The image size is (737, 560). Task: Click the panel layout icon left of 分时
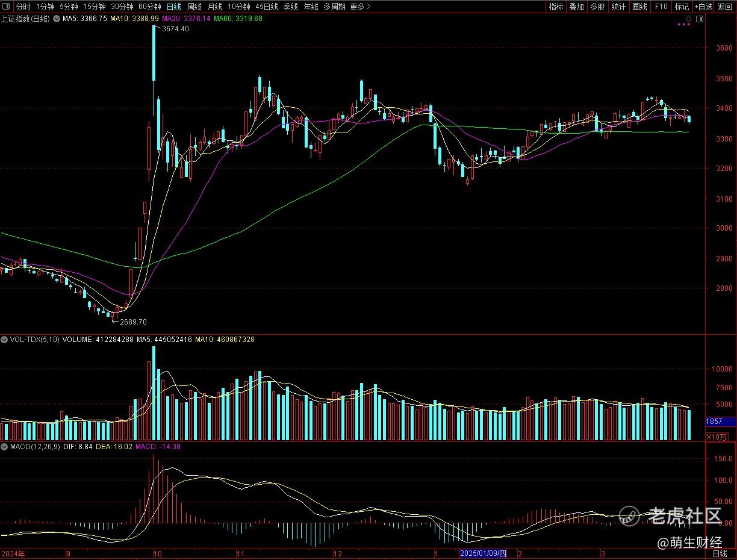pos(7,7)
